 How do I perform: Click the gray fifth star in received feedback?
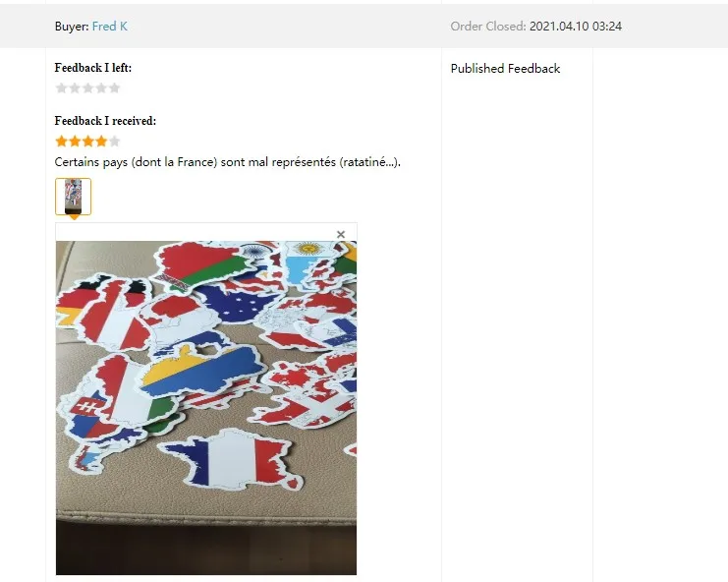115,142
